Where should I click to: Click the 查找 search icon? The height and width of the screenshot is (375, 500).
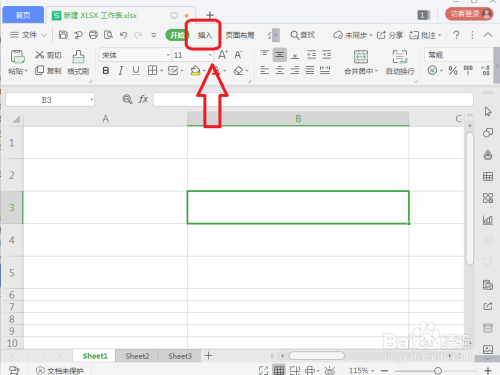pyautogui.click(x=302, y=35)
